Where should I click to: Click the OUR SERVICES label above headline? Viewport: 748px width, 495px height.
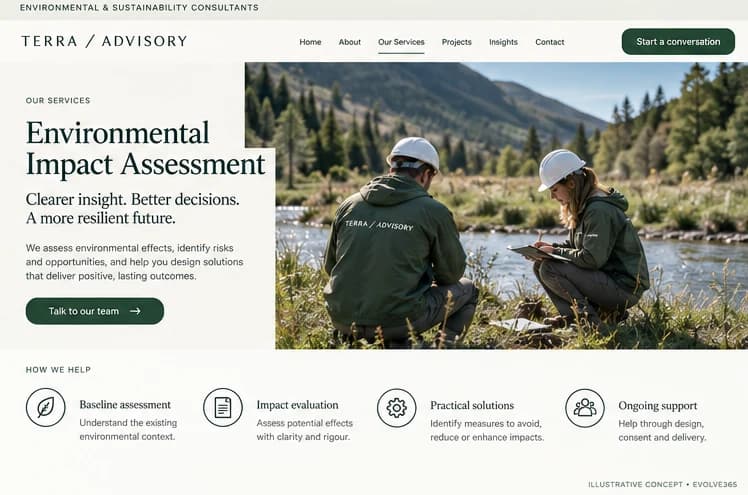pyautogui.click(x=58, y=101)
